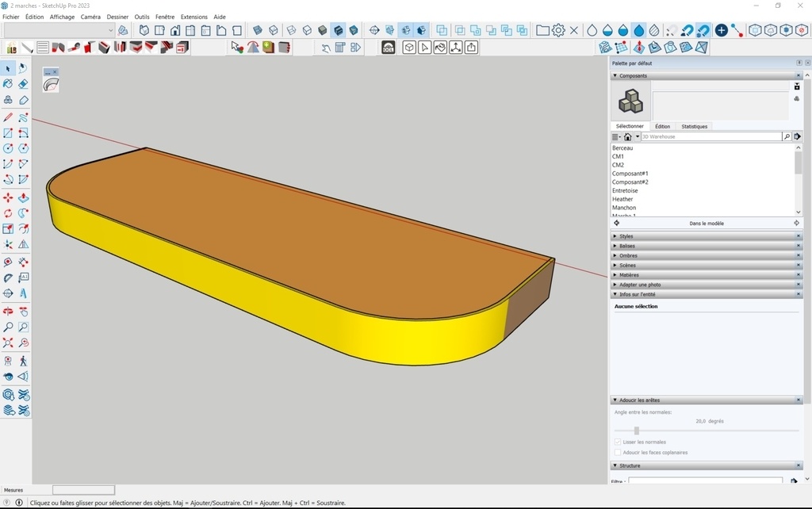Switch to the house-shaped Front view icon
The height and width of the screenshot is (509, 812).
(174, 30)
